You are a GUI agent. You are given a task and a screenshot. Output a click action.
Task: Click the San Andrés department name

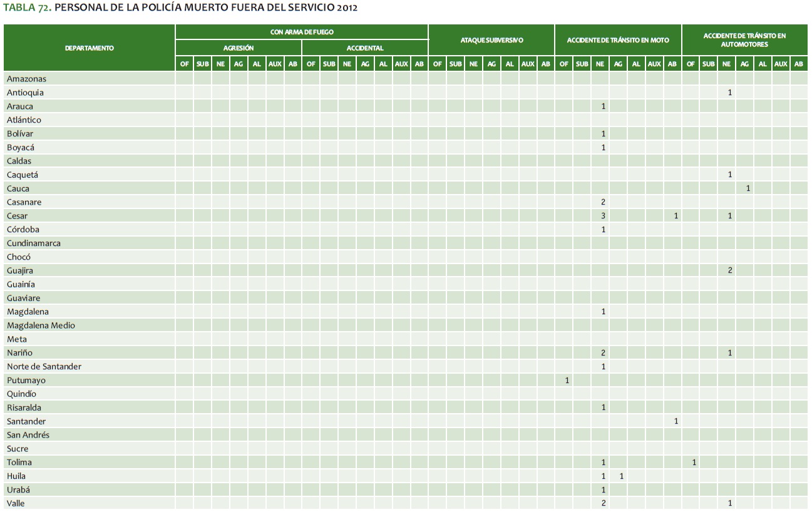coord(28,435)
